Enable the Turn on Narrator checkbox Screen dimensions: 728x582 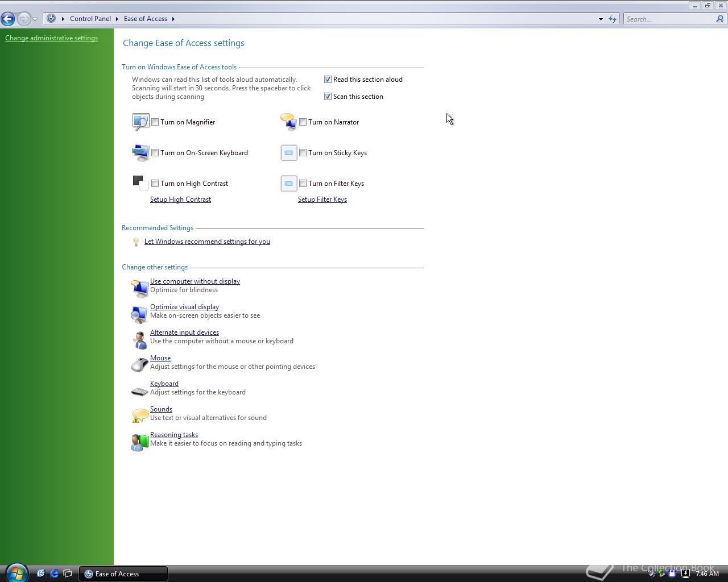[303, 122]
